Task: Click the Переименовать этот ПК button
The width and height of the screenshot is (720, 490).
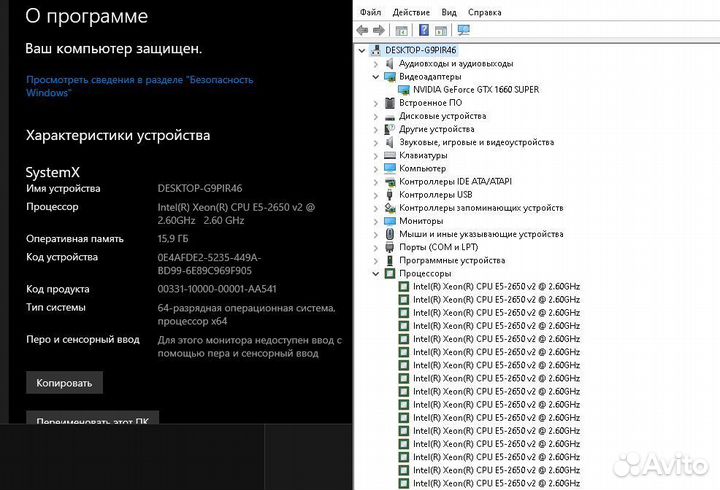Action: click(92, 421)
